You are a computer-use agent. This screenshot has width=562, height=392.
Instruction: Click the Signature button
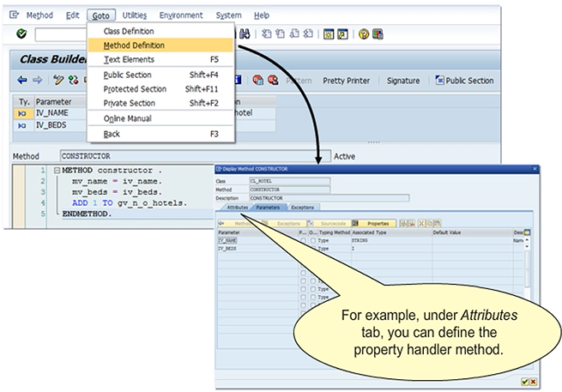pos(403,81)
